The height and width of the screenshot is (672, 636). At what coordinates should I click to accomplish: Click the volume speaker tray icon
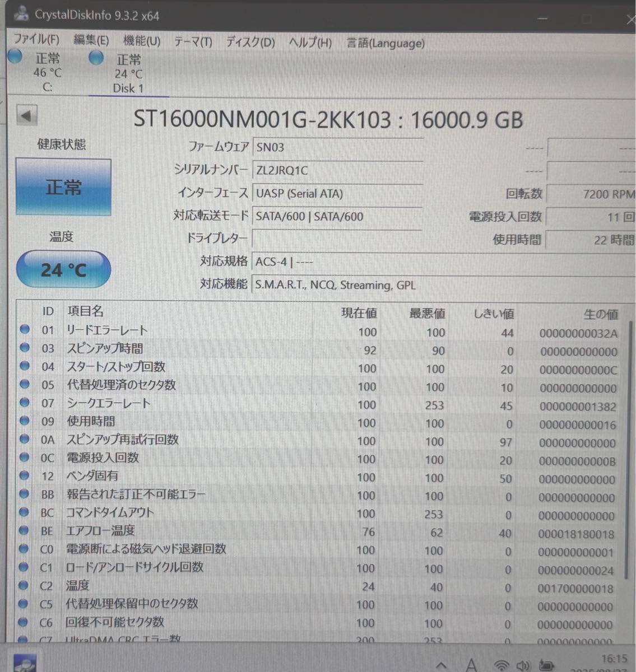pos(523,665)
